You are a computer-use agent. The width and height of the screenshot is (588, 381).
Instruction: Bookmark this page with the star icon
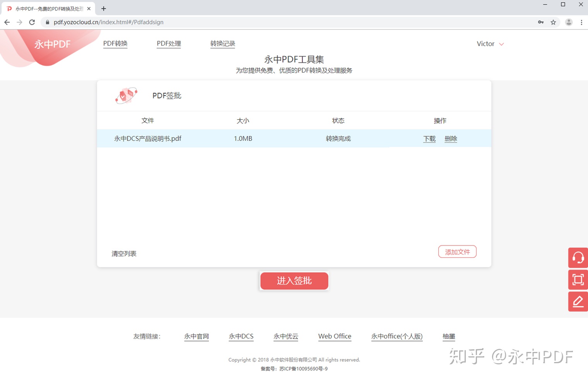(x=553, y=22)
